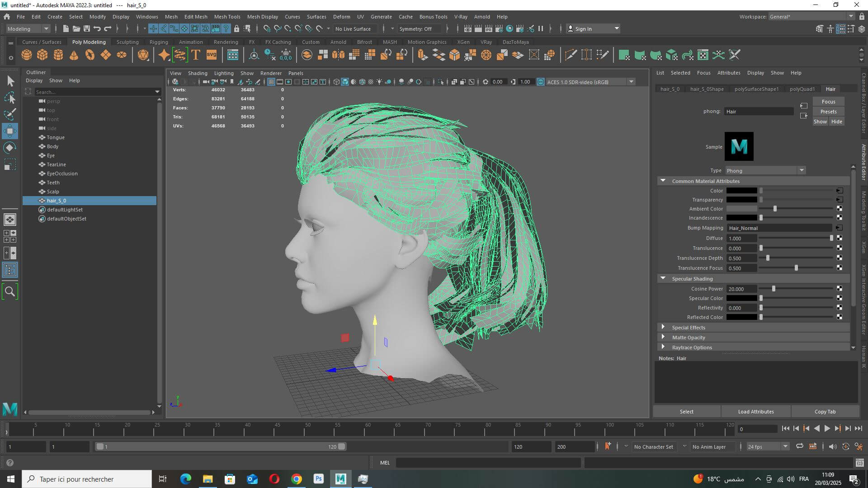Image resolution: width=868 pixels, height=488 pixels.
Task: Click the Open Scene folder icon
Action: (x=76, y=28)
